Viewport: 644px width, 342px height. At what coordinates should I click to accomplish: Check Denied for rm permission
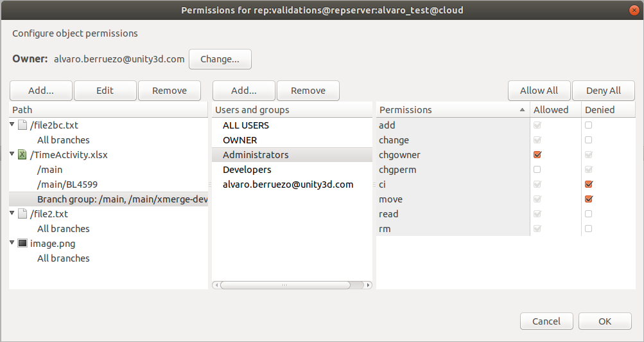pos(588,229)
